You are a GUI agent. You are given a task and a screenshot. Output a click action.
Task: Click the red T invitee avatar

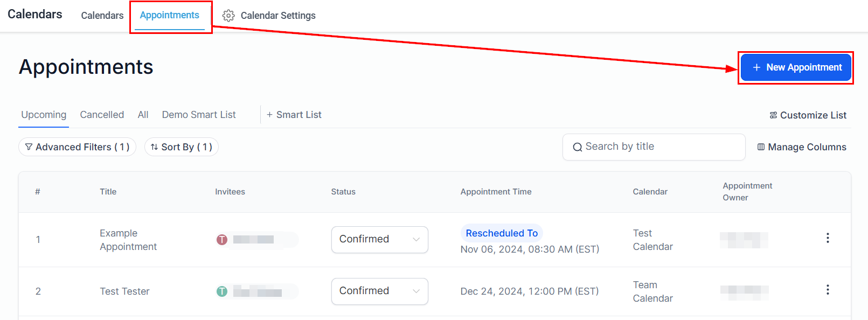pyautogui.click(x=222, y=240)
